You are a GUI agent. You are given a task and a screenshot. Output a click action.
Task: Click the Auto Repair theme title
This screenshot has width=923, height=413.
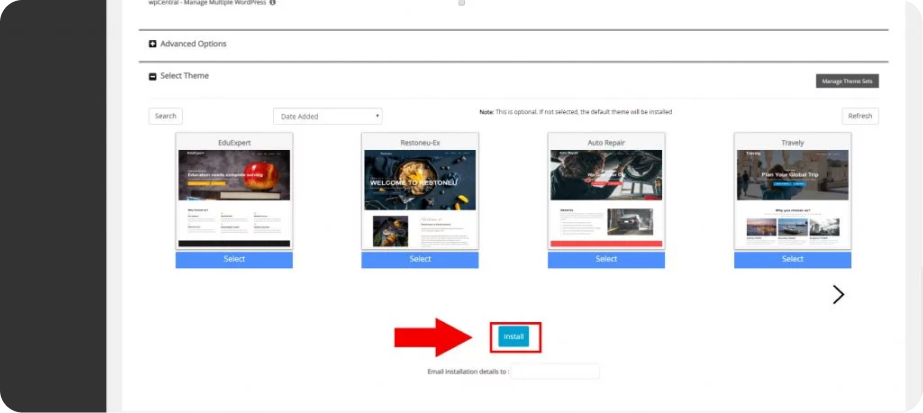pos(606,142)
